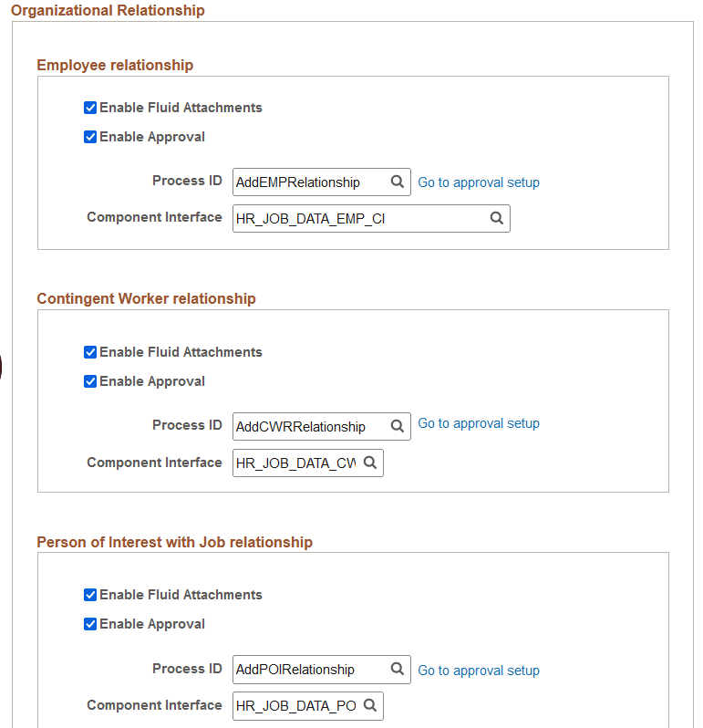Toggle Enable Fluid Attachments for Contingent Worker
The image size is (703, 728).
tap(90, 352)
